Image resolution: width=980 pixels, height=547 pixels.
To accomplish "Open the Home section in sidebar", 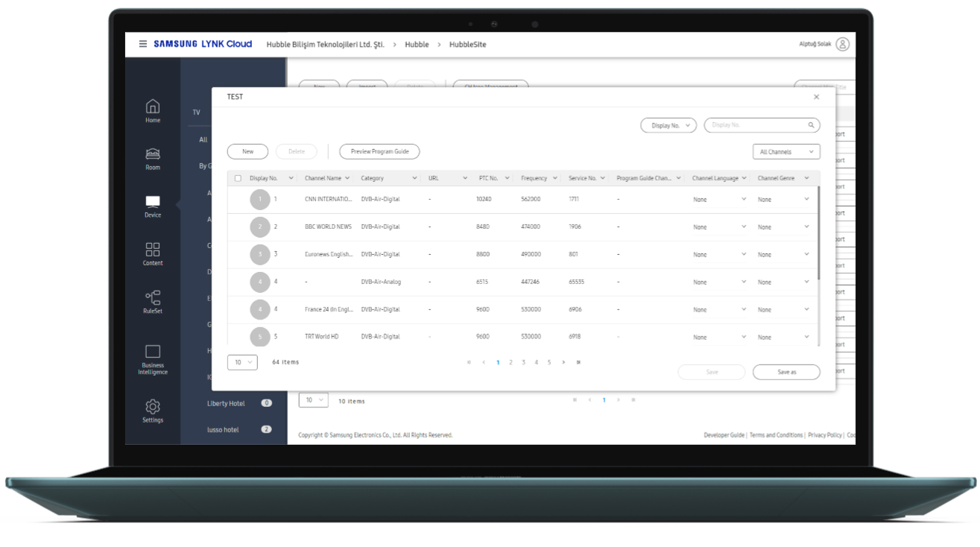I will click(x=153, y=110).
